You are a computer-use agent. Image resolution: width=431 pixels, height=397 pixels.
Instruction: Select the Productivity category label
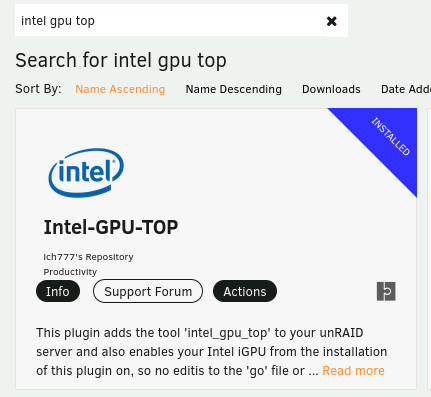70,272
